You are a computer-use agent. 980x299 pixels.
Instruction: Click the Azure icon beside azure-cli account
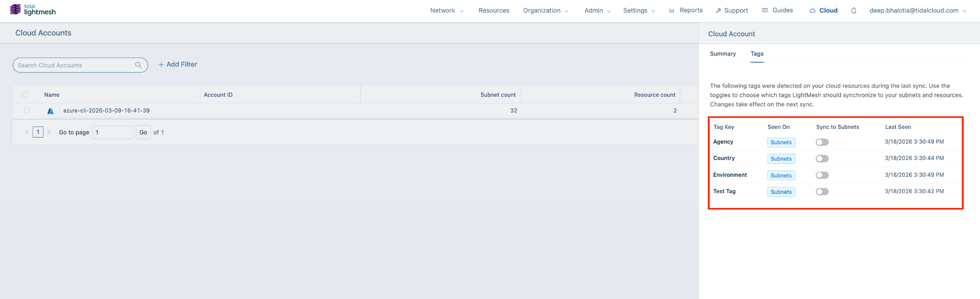click(x=50, y=111)
